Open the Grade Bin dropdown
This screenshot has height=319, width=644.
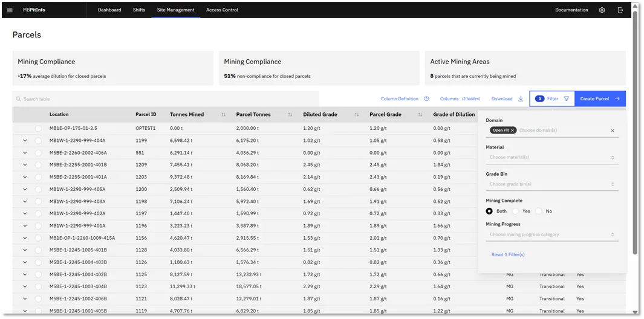[x=552, y=184]
